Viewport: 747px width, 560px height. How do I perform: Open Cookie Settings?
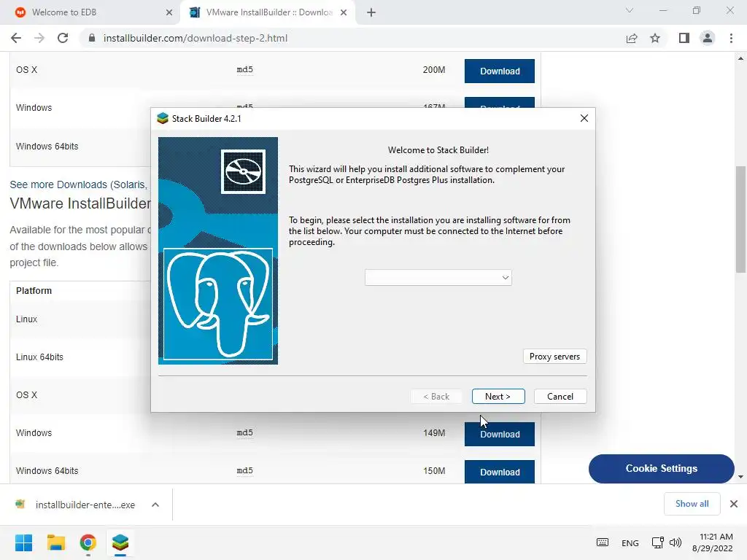pyautogui.click(x=661, y=469)
